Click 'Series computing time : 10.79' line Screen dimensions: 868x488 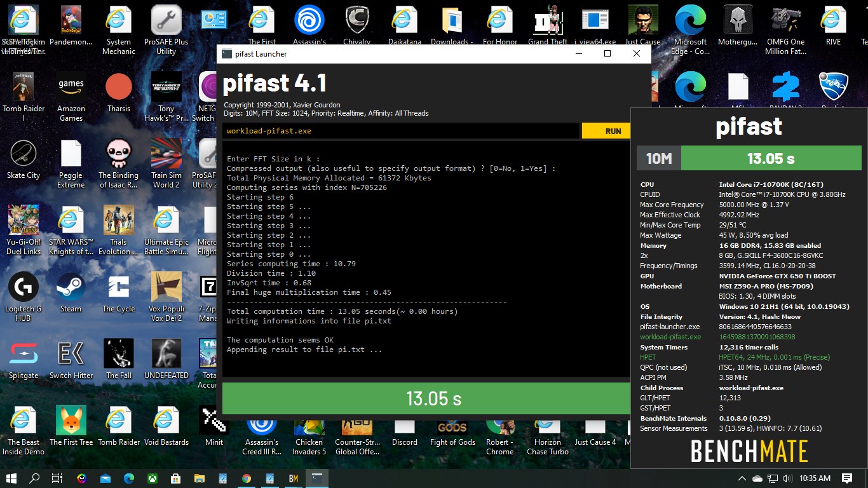coord(291,264)
